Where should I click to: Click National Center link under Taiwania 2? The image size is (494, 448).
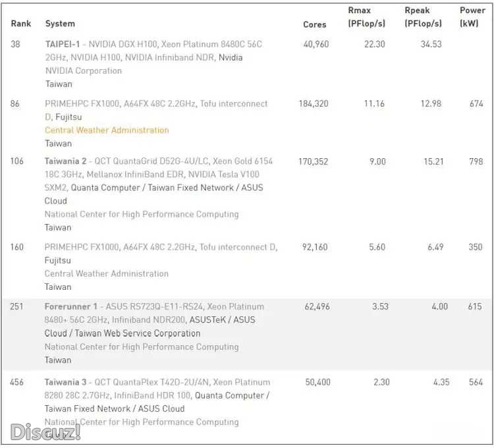142,214
